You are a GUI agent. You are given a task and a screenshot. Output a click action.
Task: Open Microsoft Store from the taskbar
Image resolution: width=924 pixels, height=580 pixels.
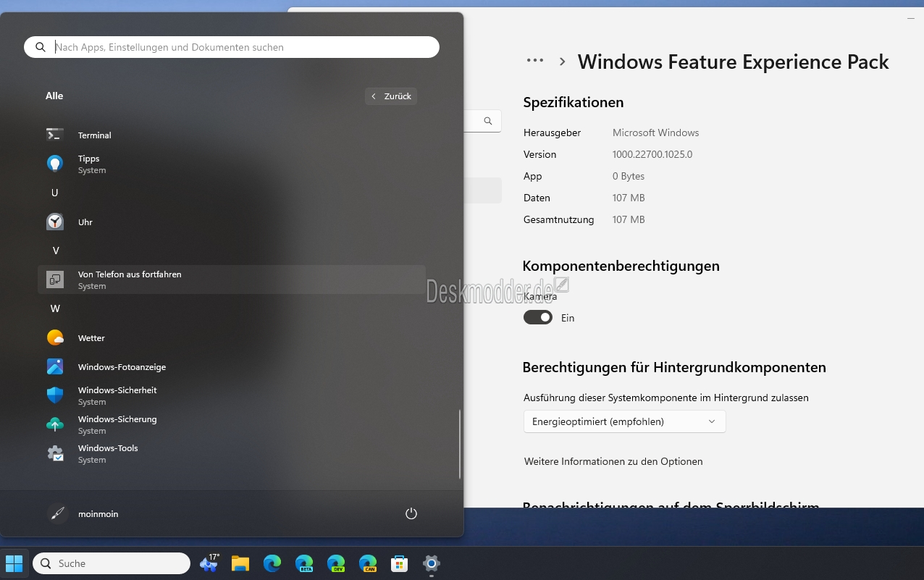400,563
